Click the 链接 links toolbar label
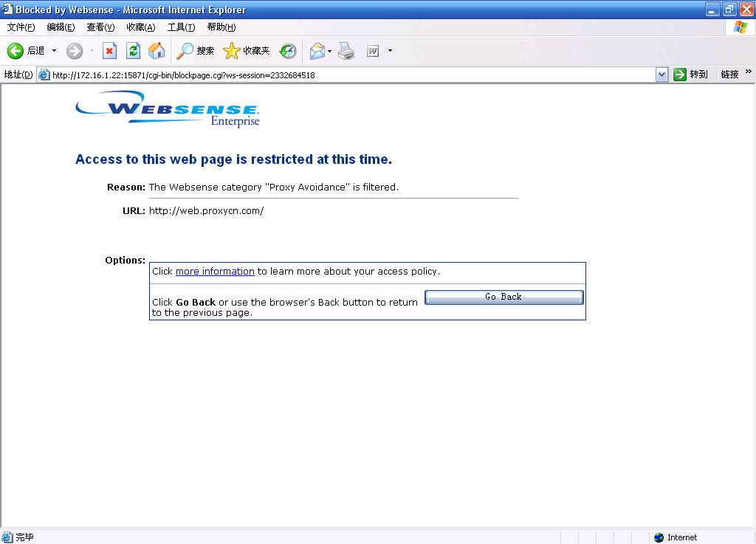 click(729, 75)
